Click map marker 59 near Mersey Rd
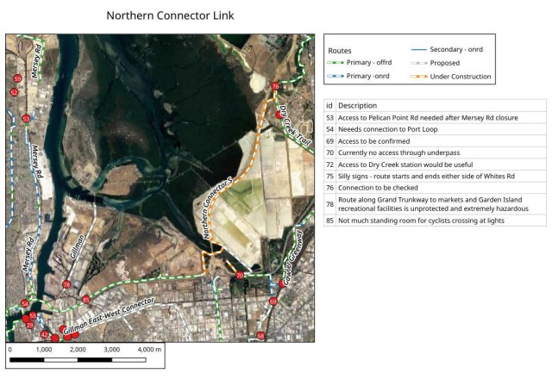Screen dimensions: 552x392 pos(17,78)
